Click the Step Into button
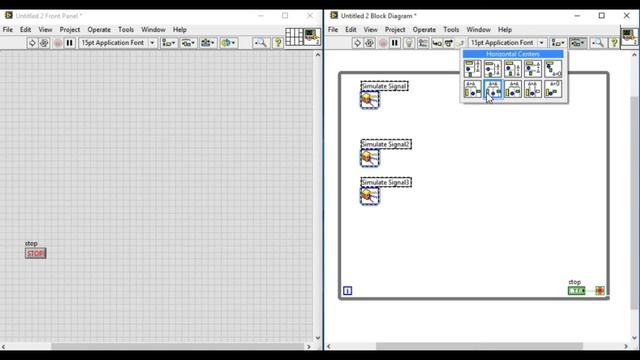The width and height of the screenshot is (640, 360). [437, 43]
